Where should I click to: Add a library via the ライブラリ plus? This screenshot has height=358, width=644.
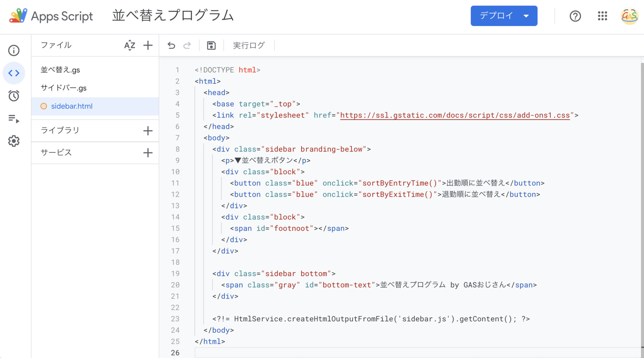[x=148, y=130]
